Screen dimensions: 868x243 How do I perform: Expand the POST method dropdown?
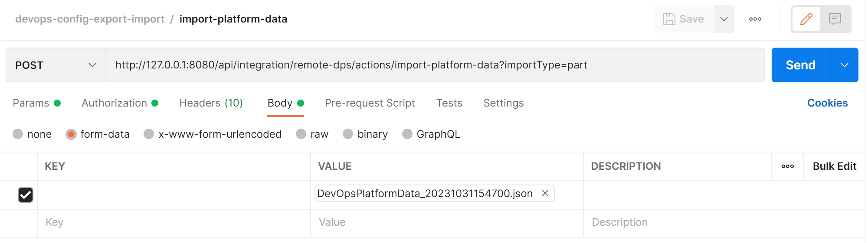(x=56, y=65)
